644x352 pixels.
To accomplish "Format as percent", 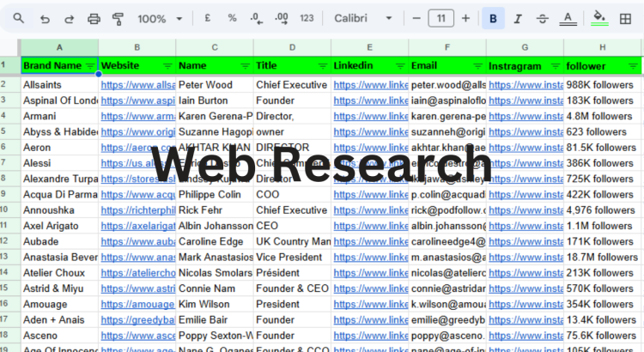I will tap(232, 19).
